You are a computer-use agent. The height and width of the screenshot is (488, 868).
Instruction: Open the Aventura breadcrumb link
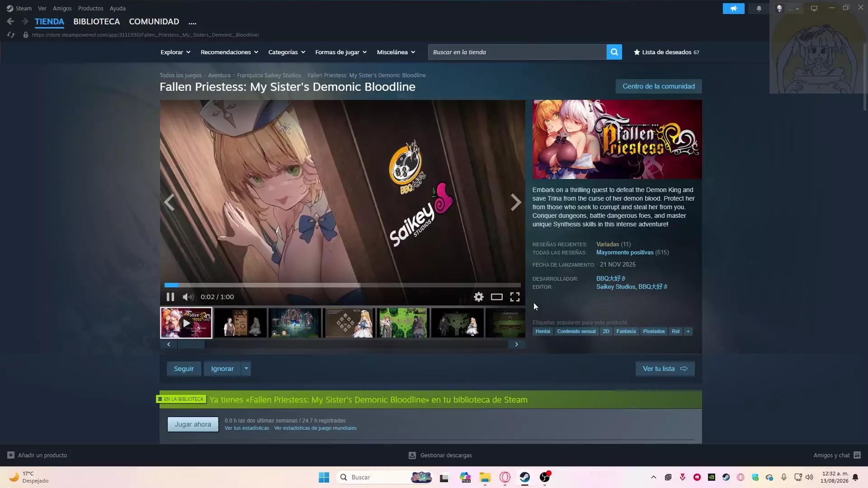click(x=219, y=75)
